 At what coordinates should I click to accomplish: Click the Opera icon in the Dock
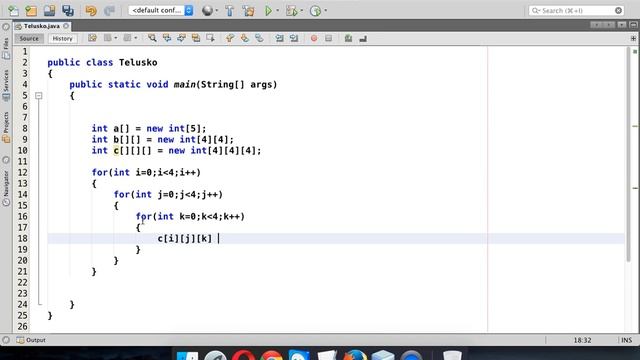(243, 355)
